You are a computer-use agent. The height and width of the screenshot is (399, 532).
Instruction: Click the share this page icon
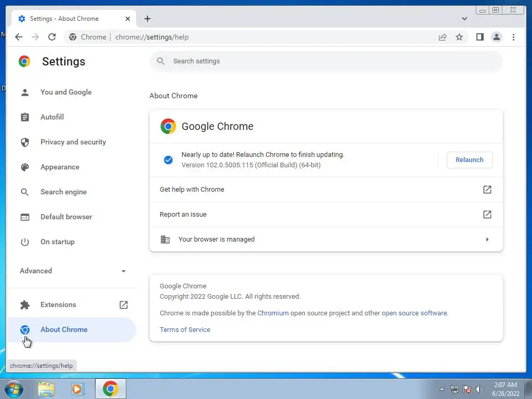(443, 37)
